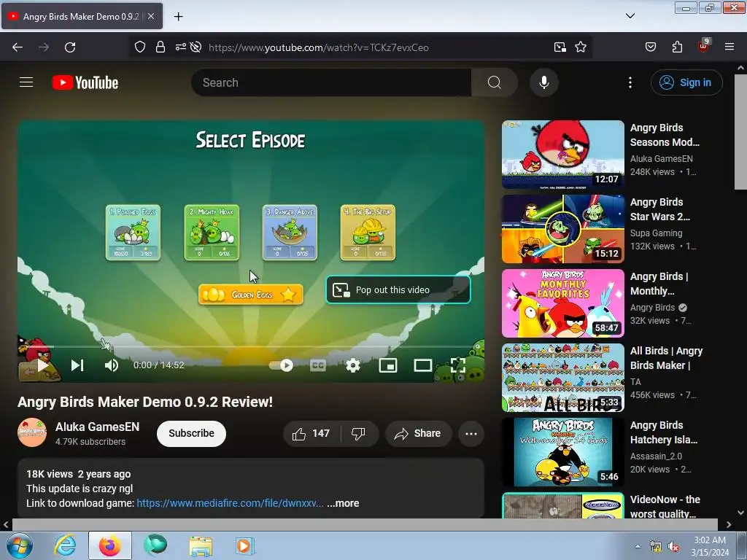Click the page vertical scrollbar
This screenshot has width=747, height=560.
point(741,133)
